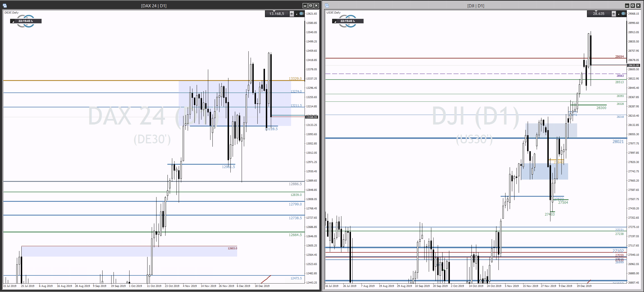This screenshot has height=292, width=644.
Task: Collapse the DAX clock panel via corner triangle
Action: 13,22
